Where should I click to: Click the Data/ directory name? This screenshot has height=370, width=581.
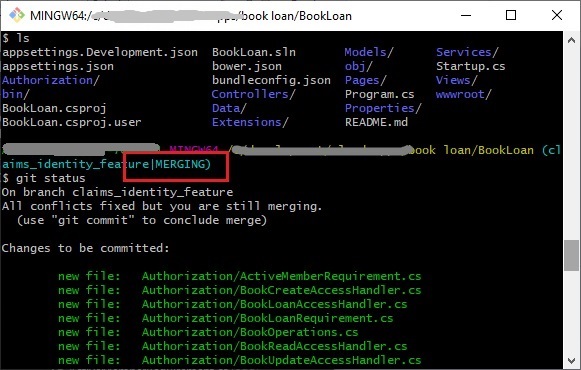coord(229,109)
